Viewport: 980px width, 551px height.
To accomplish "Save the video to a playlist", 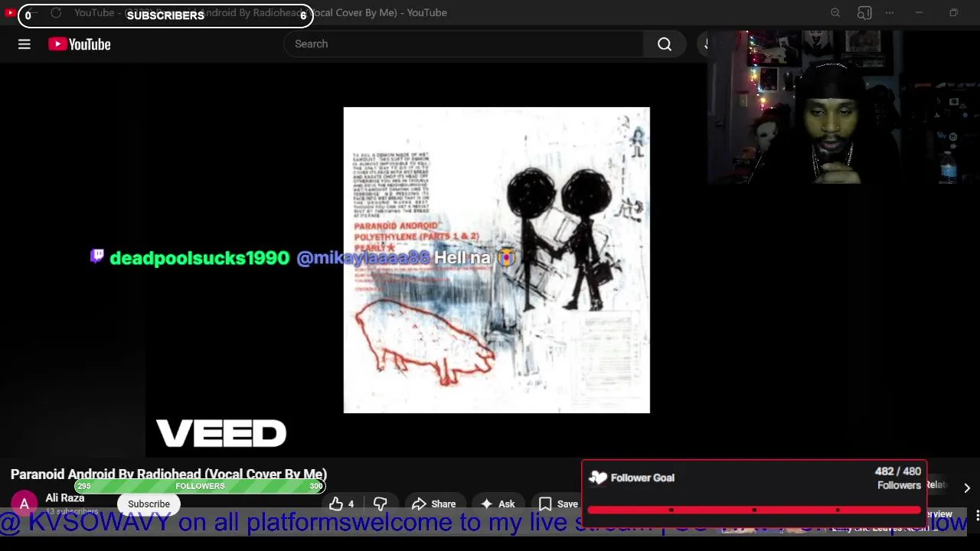I will click(x=559, y=504).
